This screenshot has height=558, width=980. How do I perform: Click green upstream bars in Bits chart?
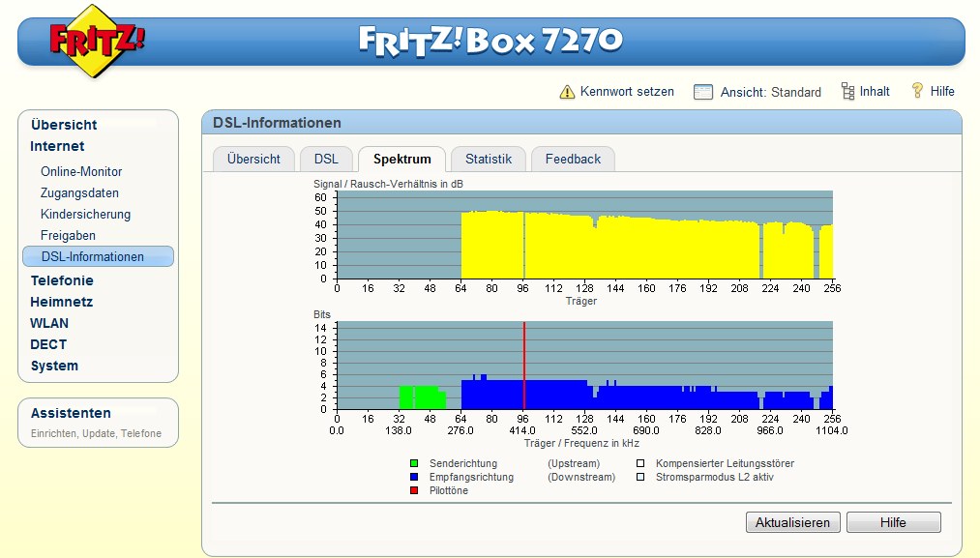[422, 398]
